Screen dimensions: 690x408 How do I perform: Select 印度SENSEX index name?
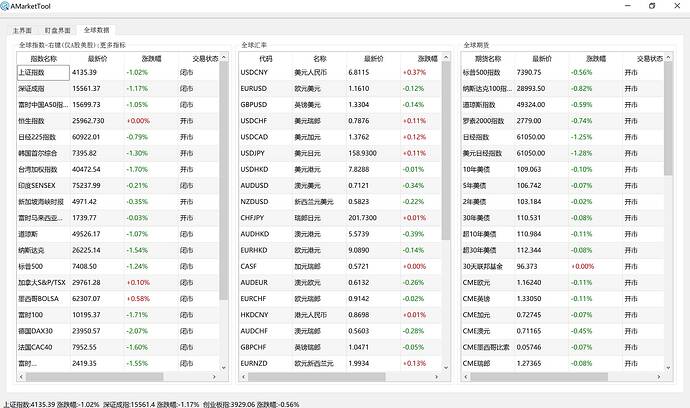pyautogui.click(x=37, y=186)
